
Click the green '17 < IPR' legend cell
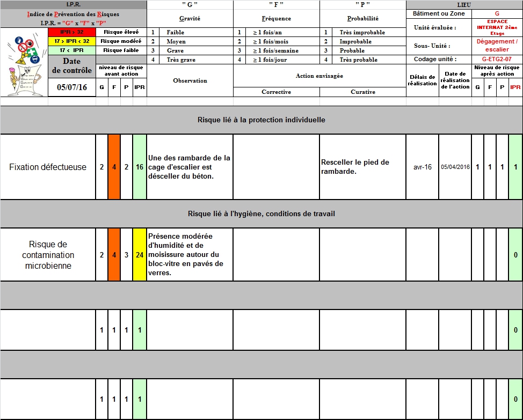71,50
